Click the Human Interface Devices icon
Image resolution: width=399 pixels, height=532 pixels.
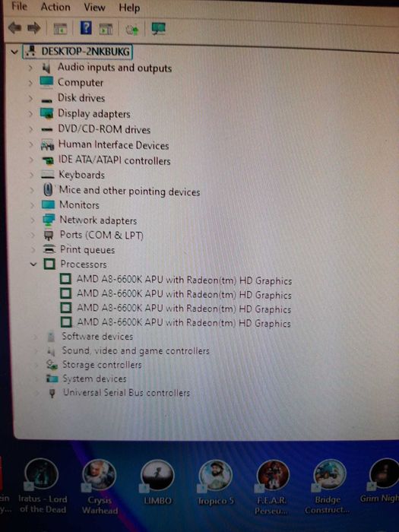[47, 145]
